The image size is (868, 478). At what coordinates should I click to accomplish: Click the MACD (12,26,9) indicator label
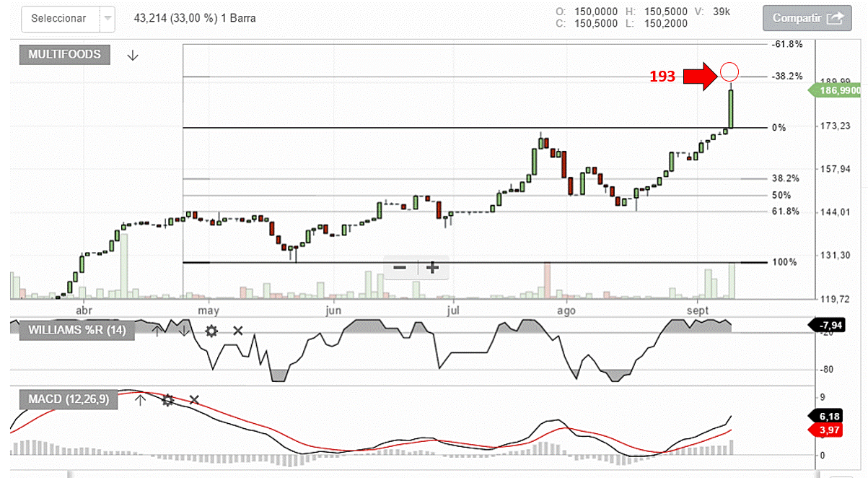69,399
